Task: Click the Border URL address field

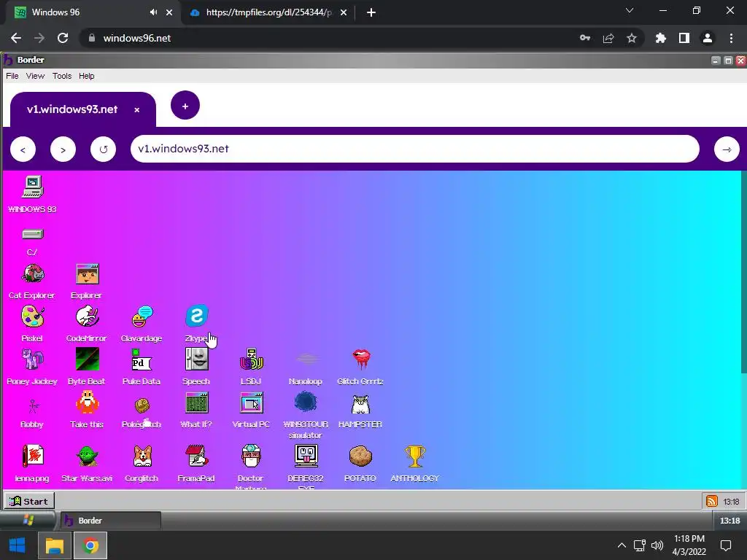Action: point(415,149)
